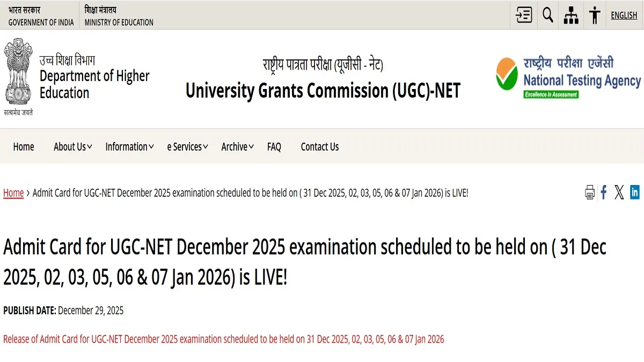Share page on LinkedIn
Screen dimensions: 644x362
pyautogui.click(x=635, y=193)
